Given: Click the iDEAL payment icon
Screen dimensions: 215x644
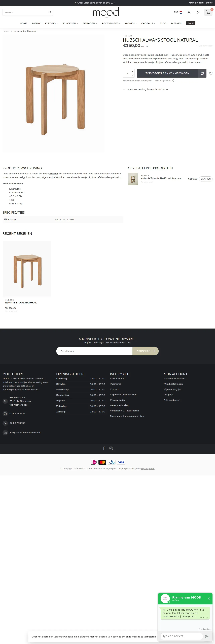Looking at the screenshot, I should coord(94,462).
